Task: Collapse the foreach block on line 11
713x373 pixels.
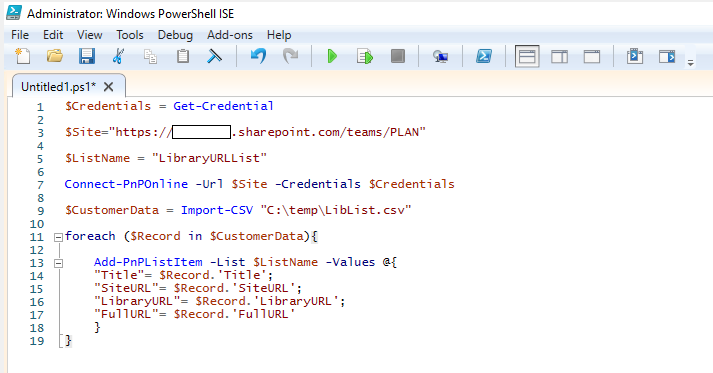Action: click(58, 237)
